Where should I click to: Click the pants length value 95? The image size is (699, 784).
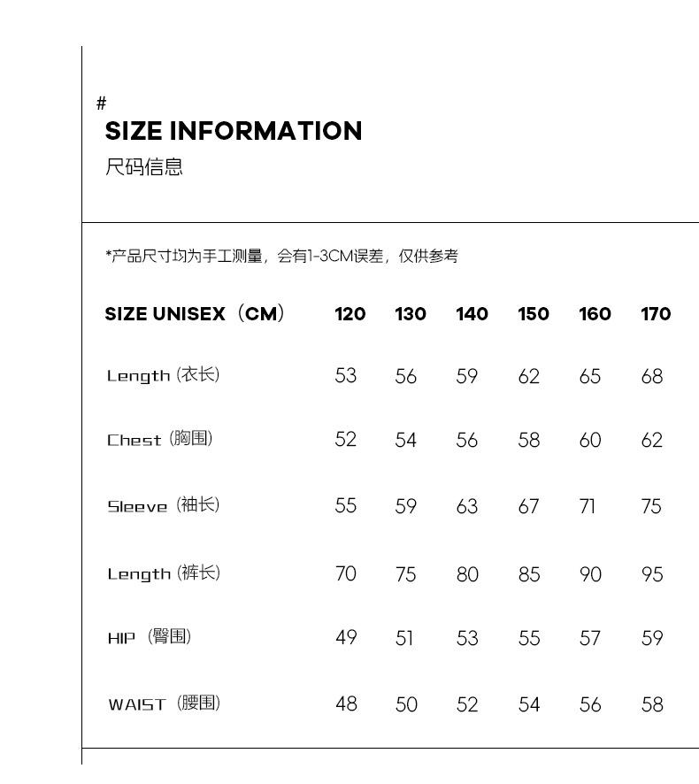coord(652,574)
